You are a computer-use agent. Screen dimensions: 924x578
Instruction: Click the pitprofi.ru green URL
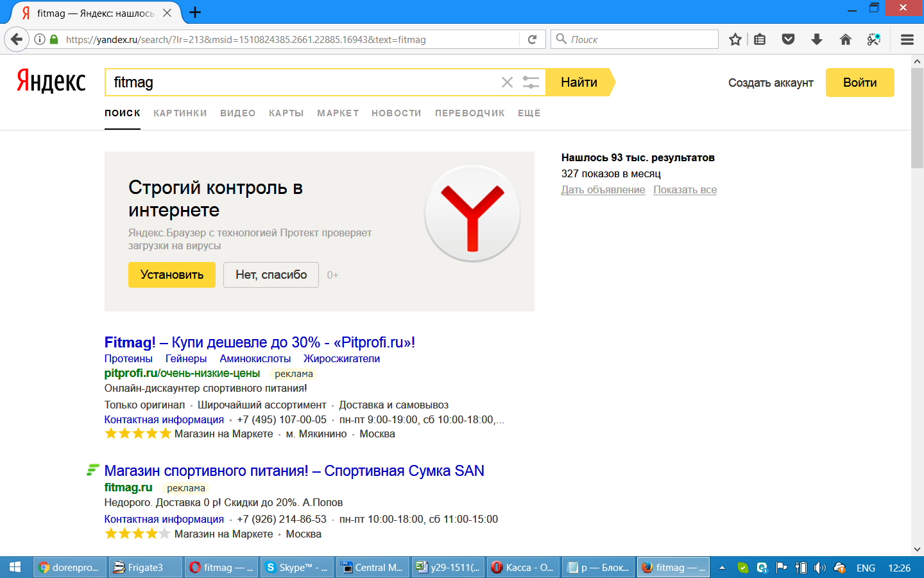pyautogui.click(x=182, y=373)
